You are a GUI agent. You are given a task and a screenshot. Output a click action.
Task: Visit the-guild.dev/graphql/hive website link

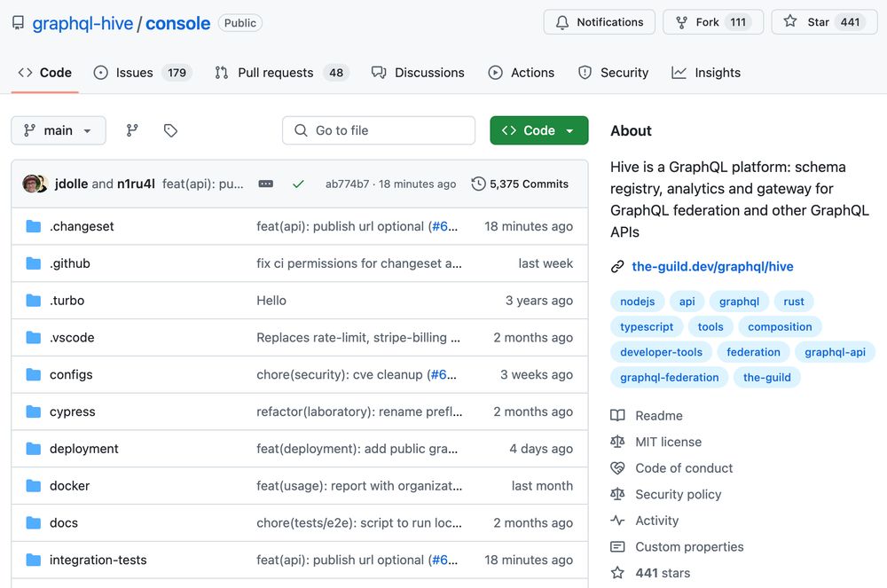click(x=712, y=266)
